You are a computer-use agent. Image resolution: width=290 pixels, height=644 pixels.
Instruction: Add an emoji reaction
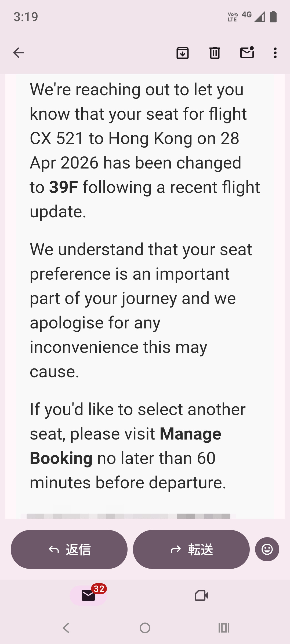pyautogui.click(x=267, y=549)
